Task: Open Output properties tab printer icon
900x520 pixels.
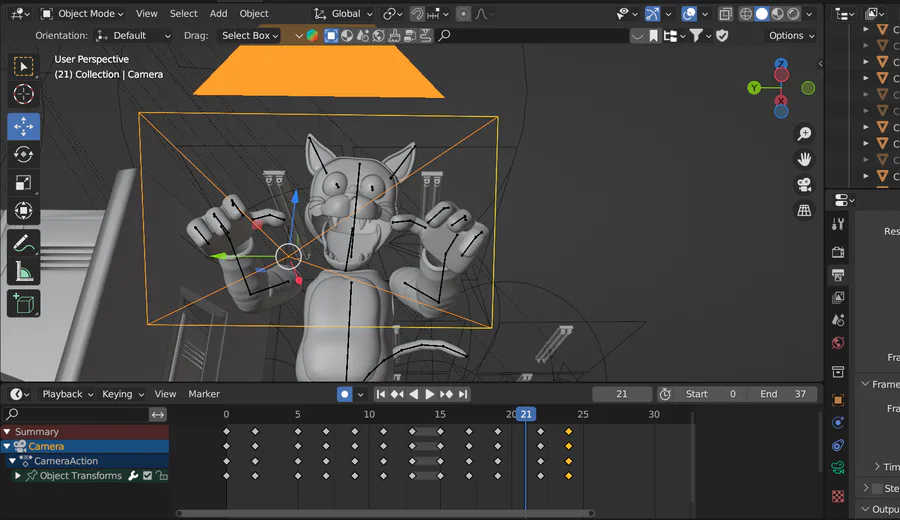Action: [x=838, y=275]
